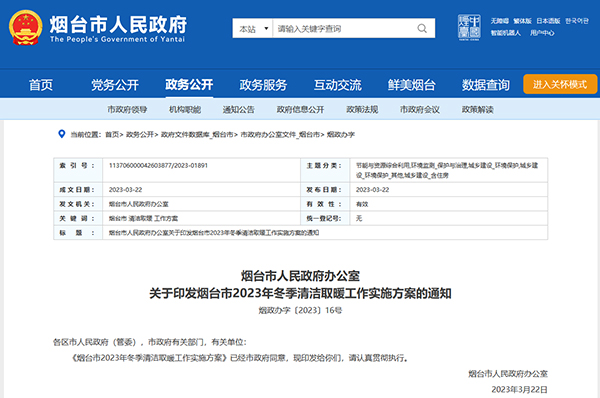Select the 政务公开 nav tab
Image resolution: width=600 pixels, height=398 pixels.
[189, 85]
